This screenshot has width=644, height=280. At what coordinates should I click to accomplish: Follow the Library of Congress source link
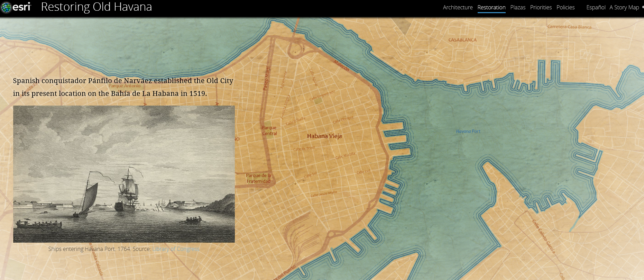(176, 249)
